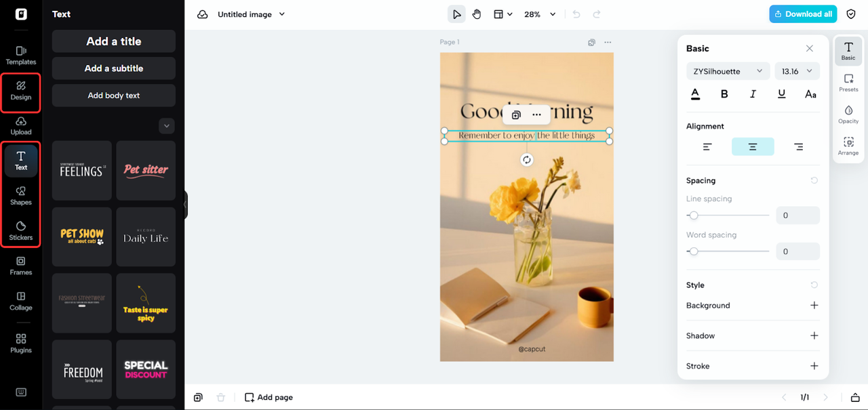Open the Stickers panel

(20, 232)
